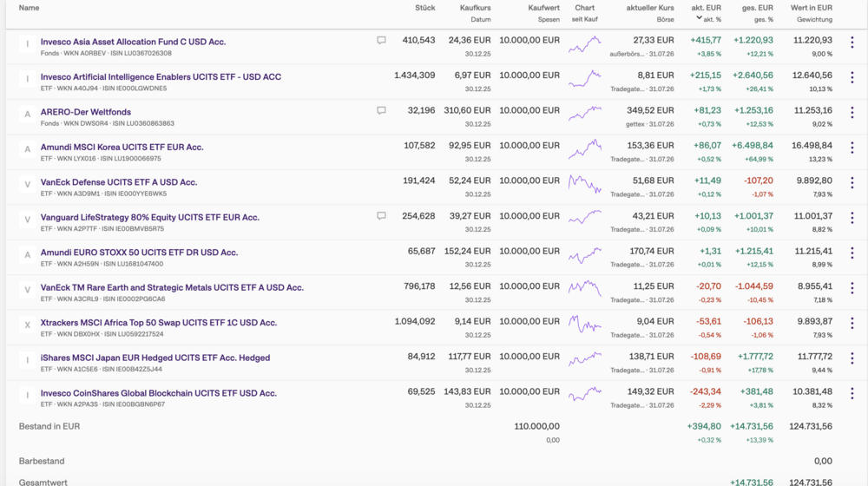The image size is (868, 486).
Task: Open note comment icon for Vanguard LifeStrategy 80%
Action: pos(381,216)
